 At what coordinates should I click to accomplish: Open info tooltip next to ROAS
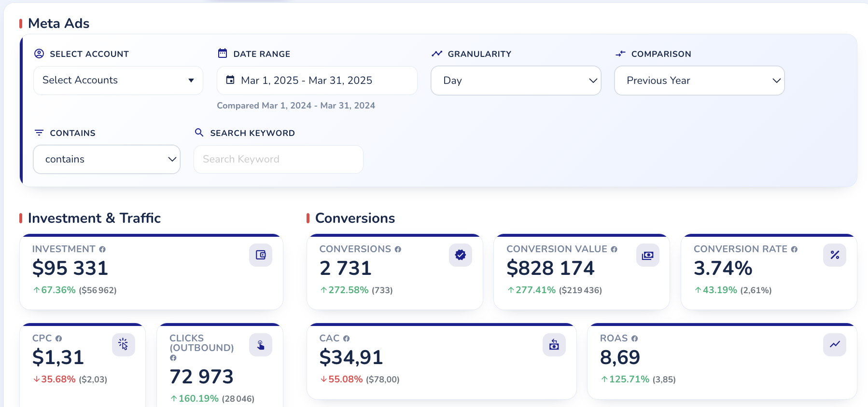(634, 339)
